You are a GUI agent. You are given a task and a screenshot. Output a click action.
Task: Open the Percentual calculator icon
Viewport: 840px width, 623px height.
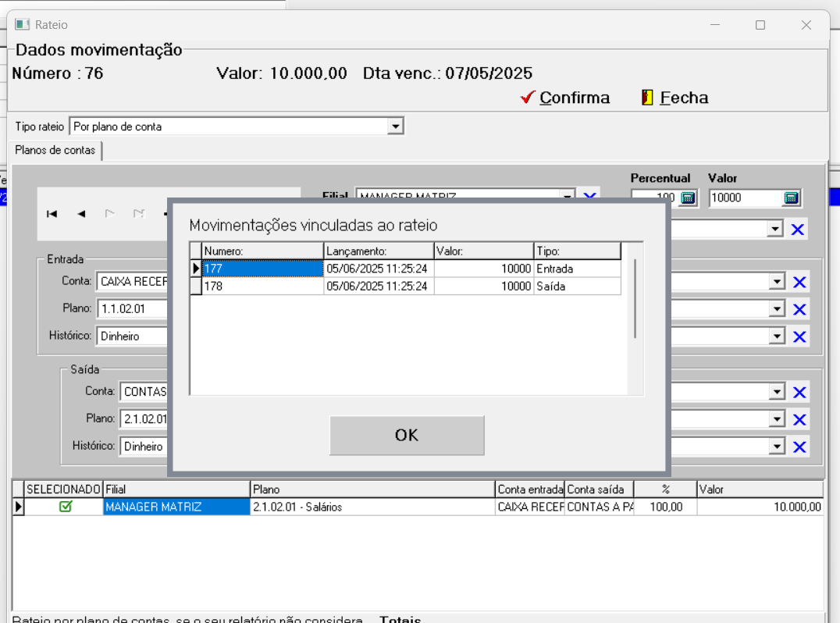(x=688, y=198)
